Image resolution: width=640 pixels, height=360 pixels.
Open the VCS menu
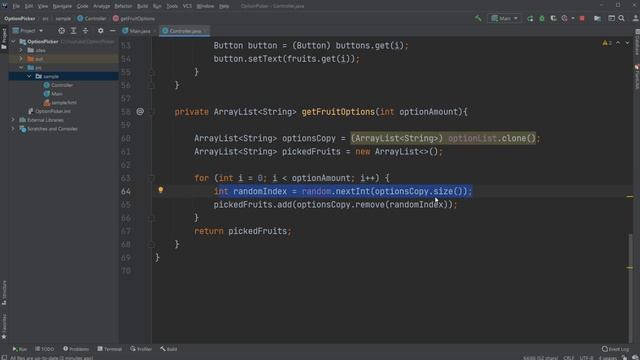pyautogui.click(x=187, y=6)
